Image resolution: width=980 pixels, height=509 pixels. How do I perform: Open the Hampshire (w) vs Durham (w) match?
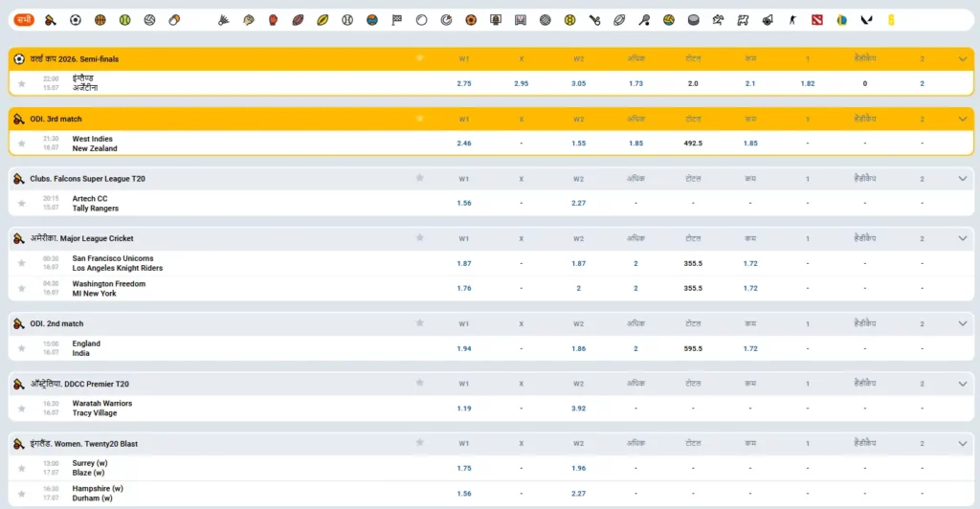[x=98, y=494]
